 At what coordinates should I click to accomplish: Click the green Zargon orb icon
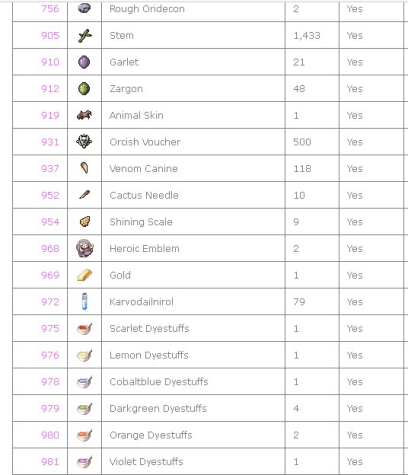tap(84, 89)
